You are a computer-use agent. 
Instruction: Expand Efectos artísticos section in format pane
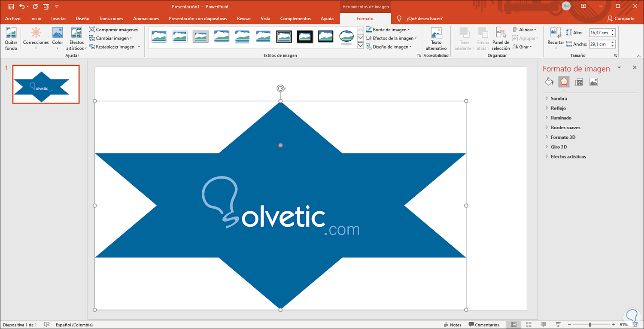568,157
